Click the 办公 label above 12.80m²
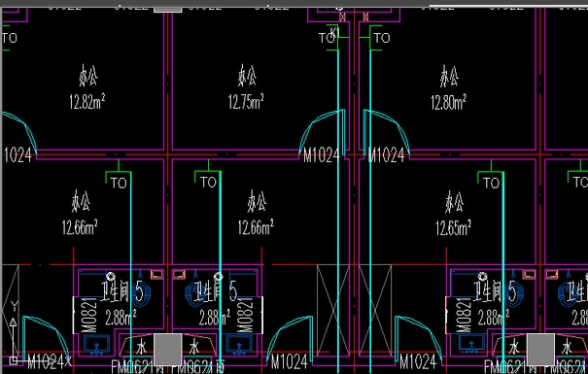The width and height of the screenshot is (588, 374). (449, 76)
